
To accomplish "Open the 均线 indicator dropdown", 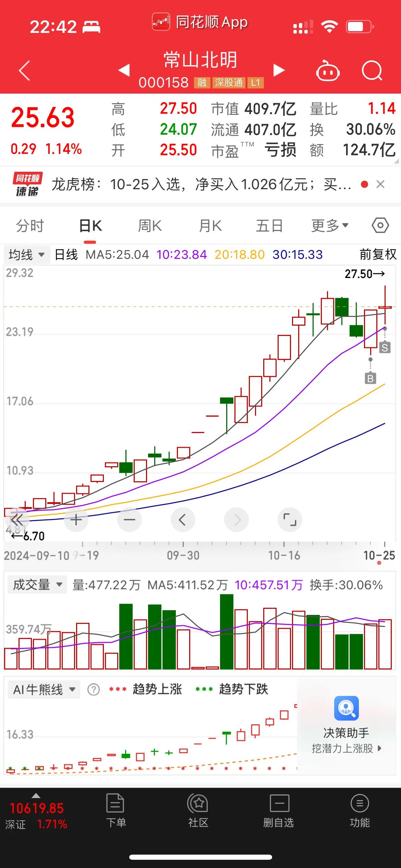I will (x=27, y=255).
